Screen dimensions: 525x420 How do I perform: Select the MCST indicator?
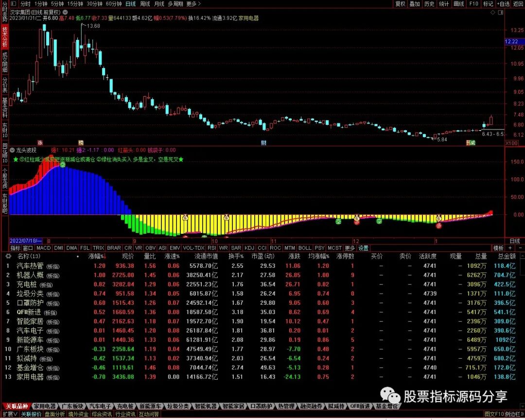tap(334, 248)
